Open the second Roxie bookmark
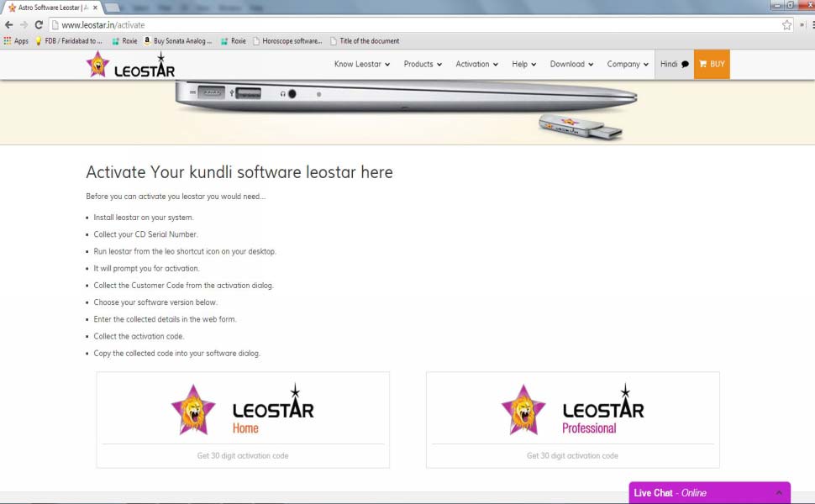 tap(234, 41)
